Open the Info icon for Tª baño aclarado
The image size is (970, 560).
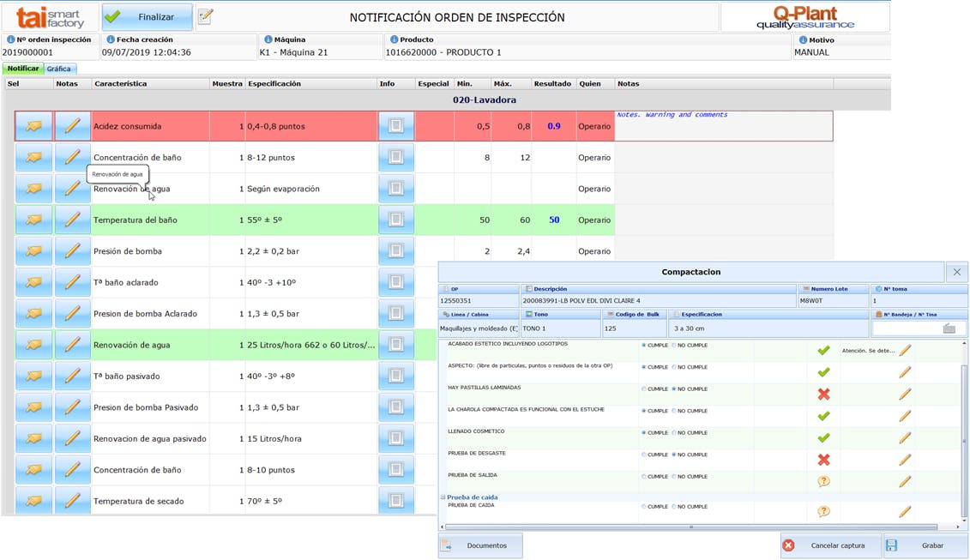pyautogui.click(x=396, y=282)
